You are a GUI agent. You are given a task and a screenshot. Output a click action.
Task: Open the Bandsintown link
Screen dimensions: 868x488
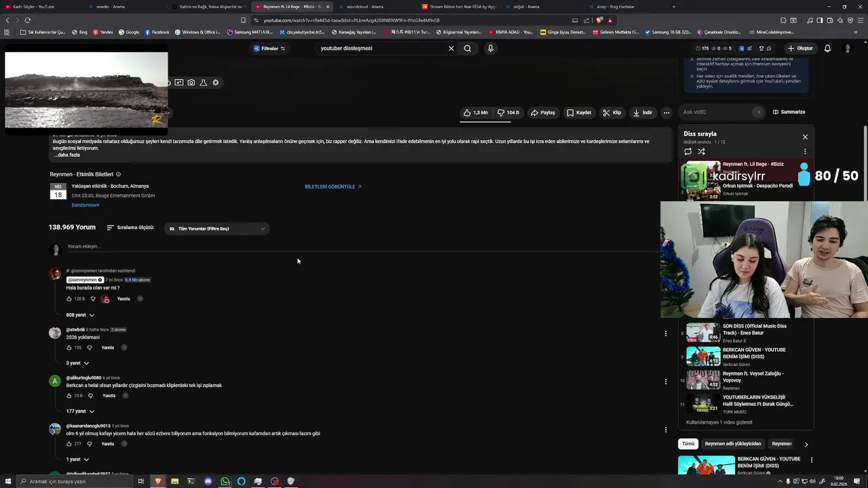click(x=85, y=205)
